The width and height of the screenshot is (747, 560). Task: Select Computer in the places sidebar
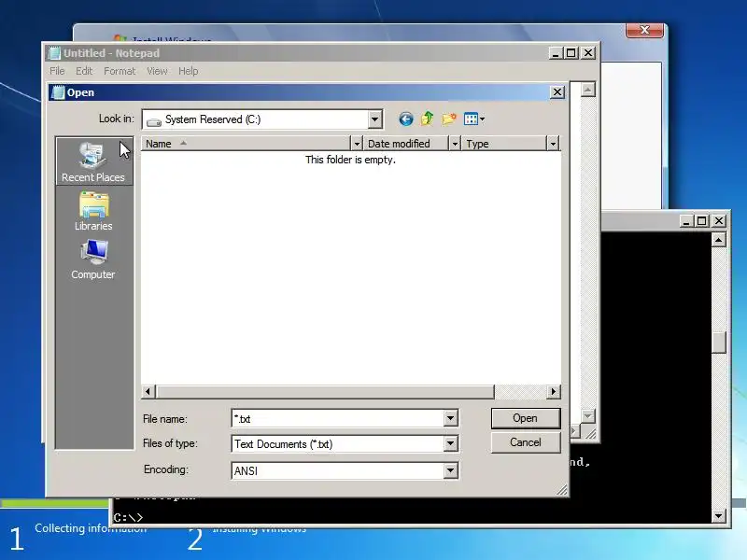93,260
